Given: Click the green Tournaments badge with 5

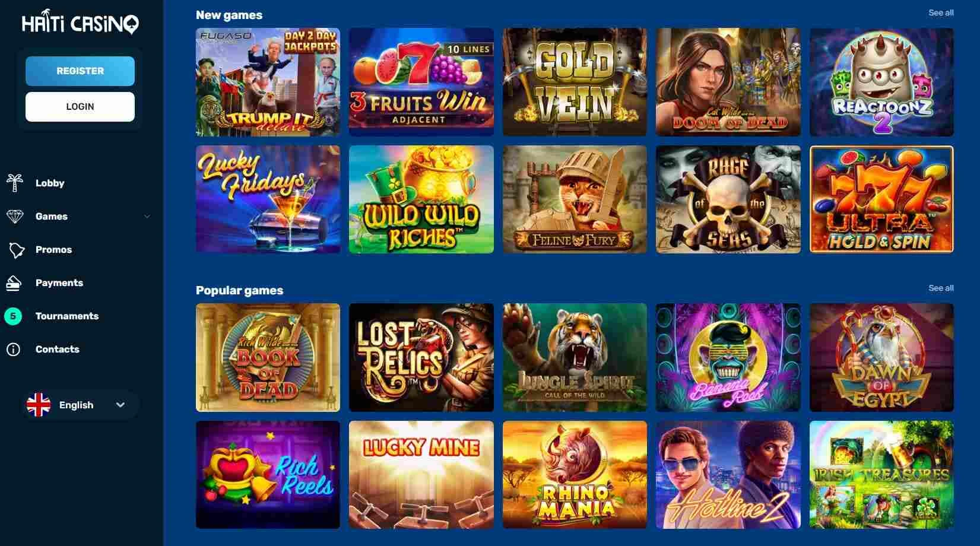Looking at the screenshot, I should pyautogui.click(x=13, y=316).
